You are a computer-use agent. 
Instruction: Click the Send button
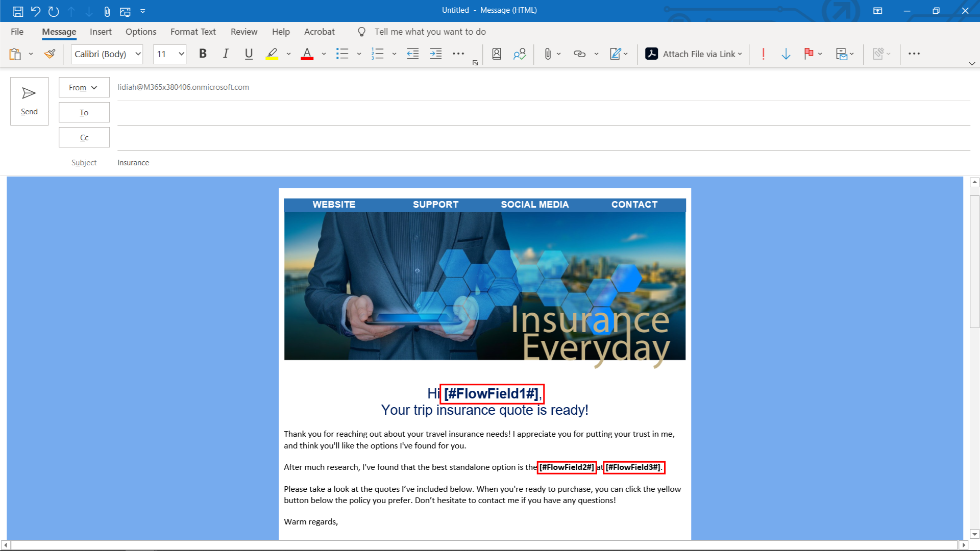[29, 101]
